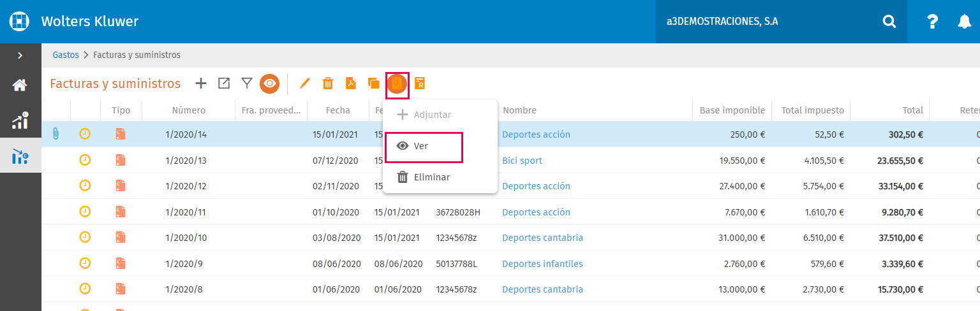Open Deportes acción link in row 1/2020/14

coord(536,134)
